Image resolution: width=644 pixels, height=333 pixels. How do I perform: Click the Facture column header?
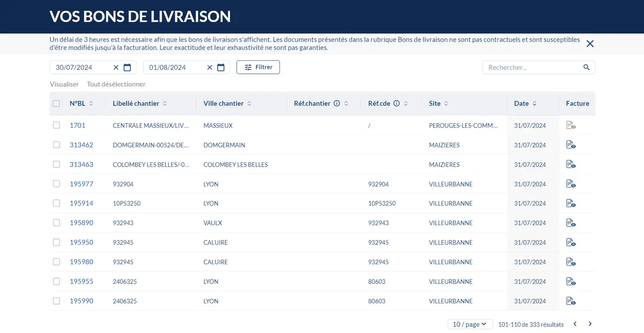pyautogui.click(x=578, y=103)
